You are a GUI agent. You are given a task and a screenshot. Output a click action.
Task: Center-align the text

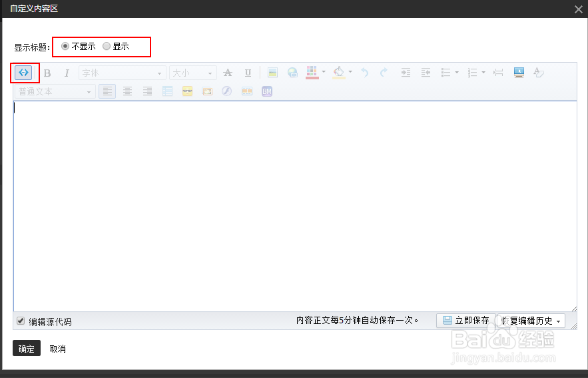pos(127,91)
